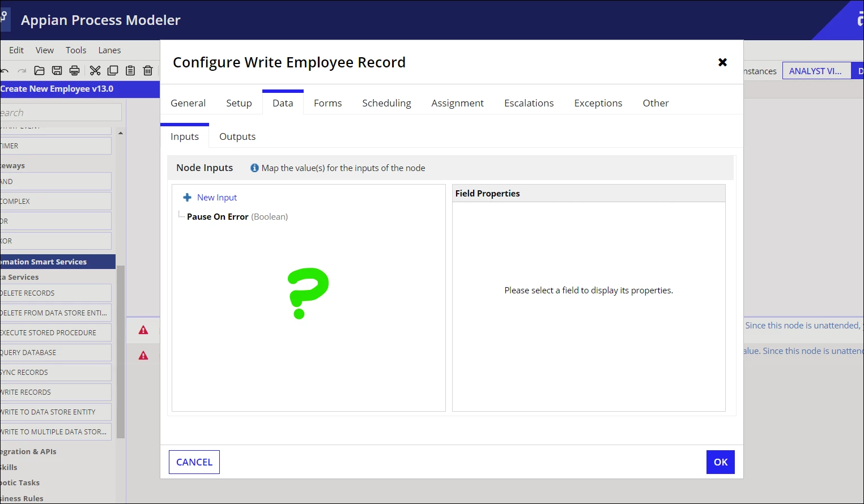
Task: Open the View menu
Action: (45, 50)
